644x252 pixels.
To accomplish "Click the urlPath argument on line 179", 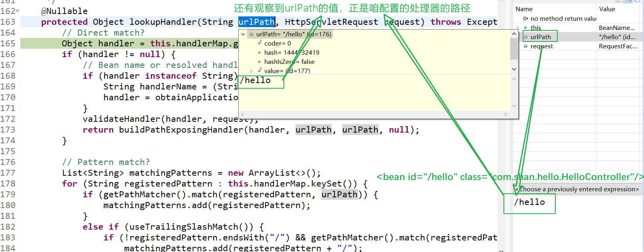I will click(339, 194).
